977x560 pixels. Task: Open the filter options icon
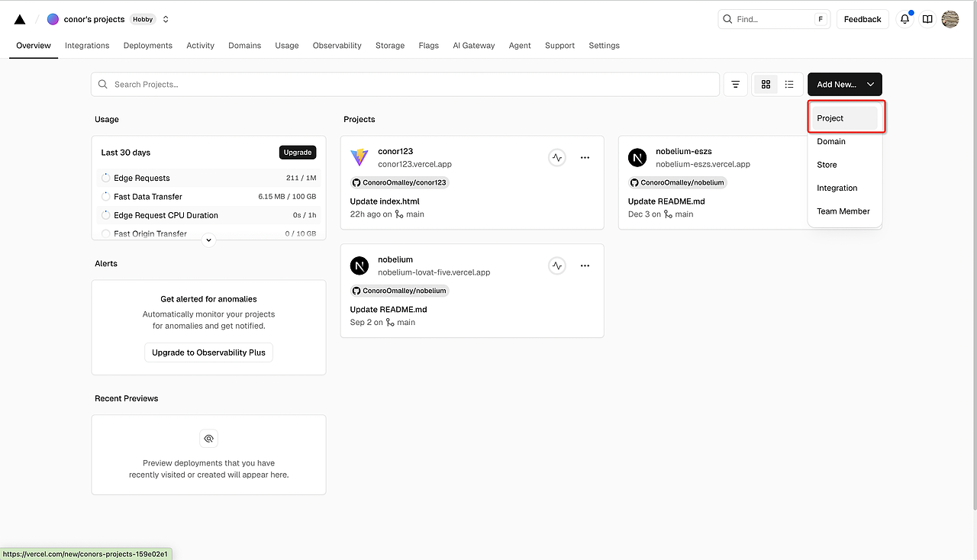click(x=735, y=84)
